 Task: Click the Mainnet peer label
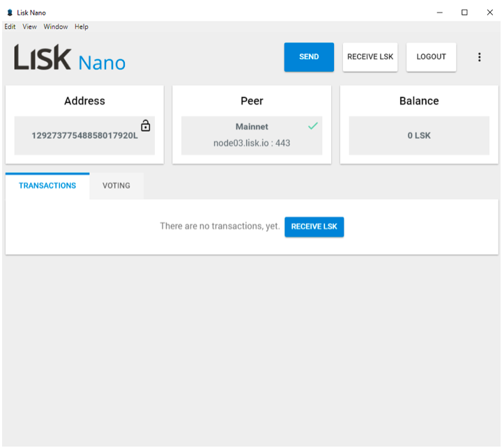252,127
